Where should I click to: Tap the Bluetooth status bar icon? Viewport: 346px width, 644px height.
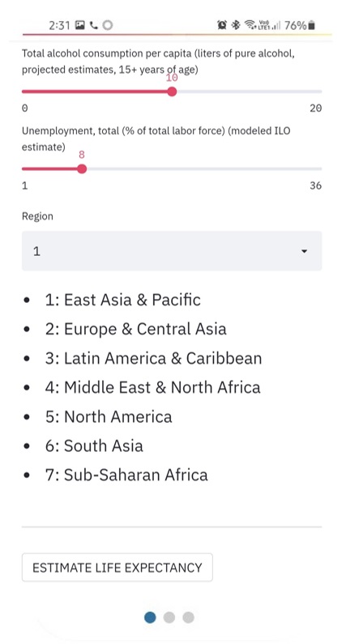pos(236,25)
